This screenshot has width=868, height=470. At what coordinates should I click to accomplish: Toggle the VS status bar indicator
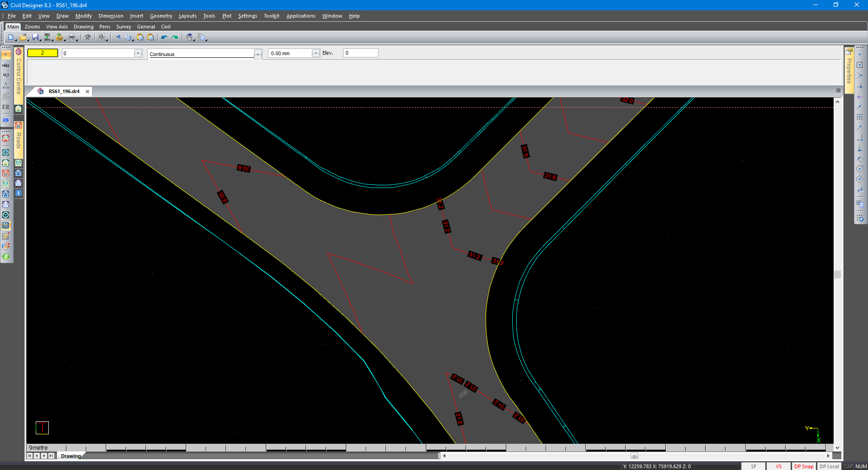778,466
